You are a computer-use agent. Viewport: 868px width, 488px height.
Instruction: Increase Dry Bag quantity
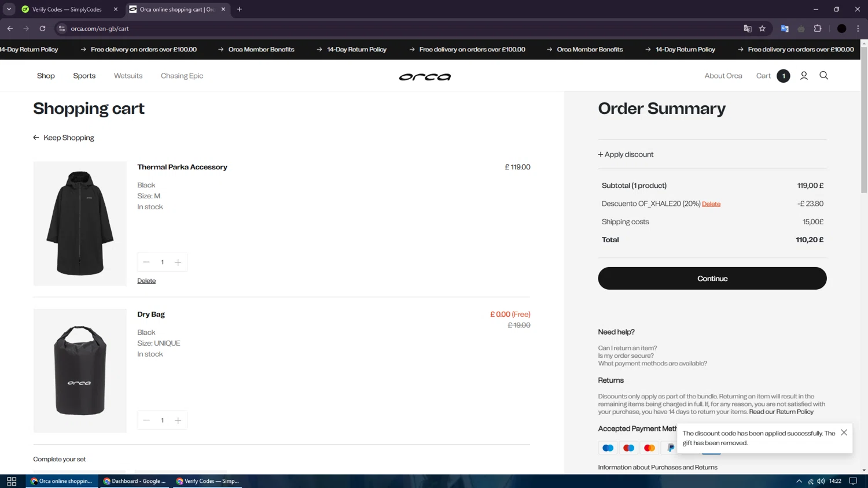(x=178, y=420)
